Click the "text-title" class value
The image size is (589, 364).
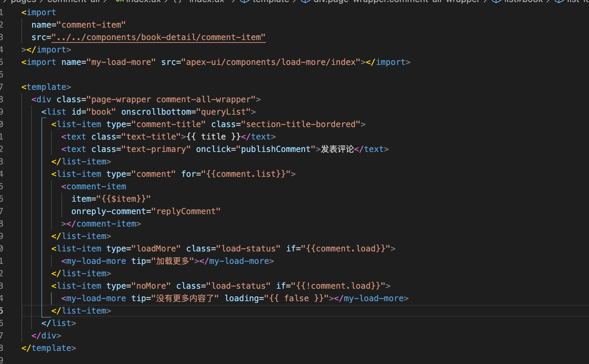[151, 137]
